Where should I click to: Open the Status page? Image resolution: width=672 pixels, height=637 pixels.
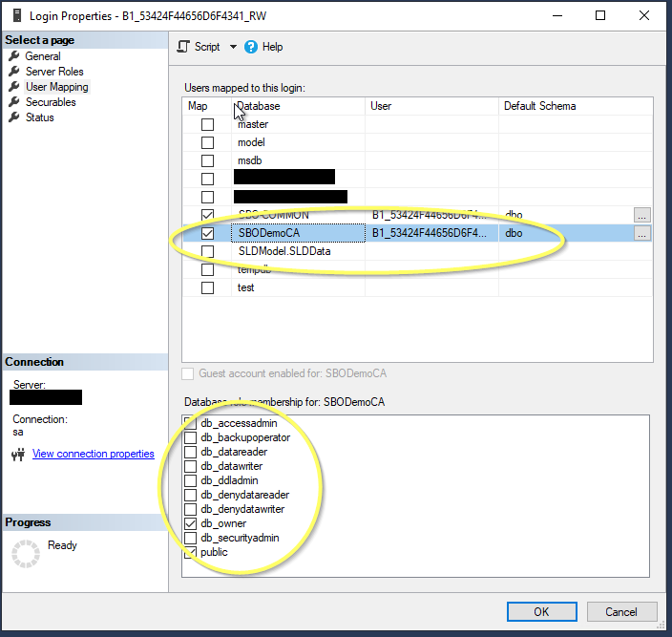40,117
